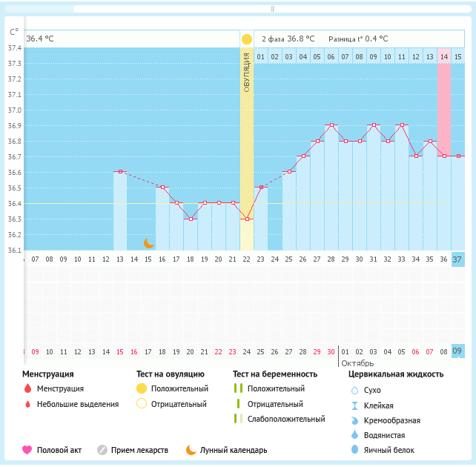Click the yellow sun icon above ovulation column
Image resolution: width=476 pixels, height=467 pixels.
coord(246,39)
